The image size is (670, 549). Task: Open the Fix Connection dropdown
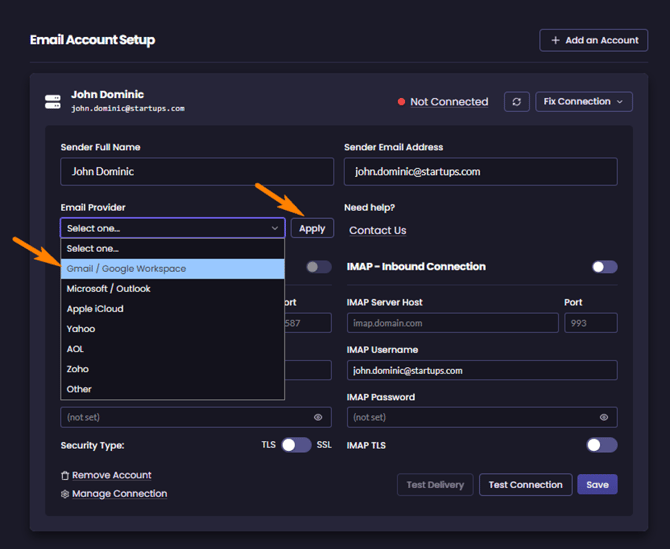click(x=584, y=102)
